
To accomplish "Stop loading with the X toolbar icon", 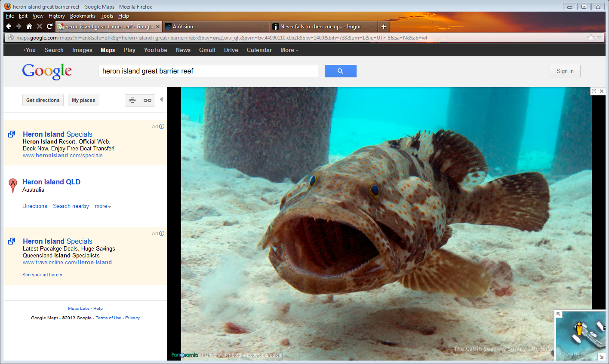I will point(40,27).
